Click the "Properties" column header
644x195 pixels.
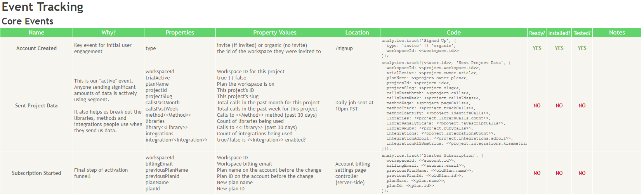pos(180,33)
